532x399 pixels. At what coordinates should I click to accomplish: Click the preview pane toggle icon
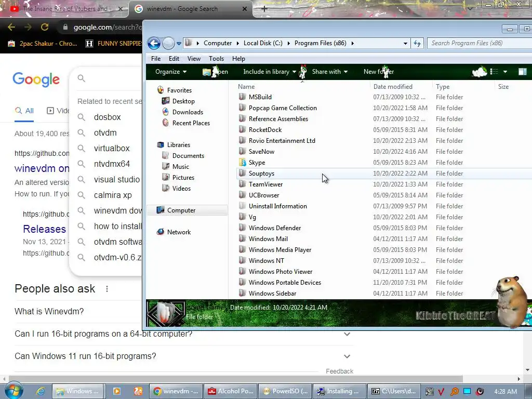(x=523, y=72)
